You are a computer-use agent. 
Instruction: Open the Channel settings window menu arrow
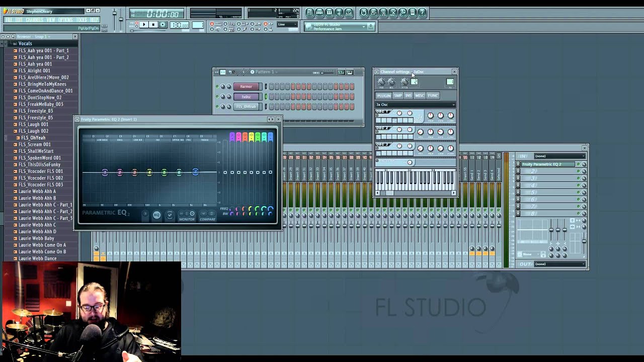(x=377, y=72)
